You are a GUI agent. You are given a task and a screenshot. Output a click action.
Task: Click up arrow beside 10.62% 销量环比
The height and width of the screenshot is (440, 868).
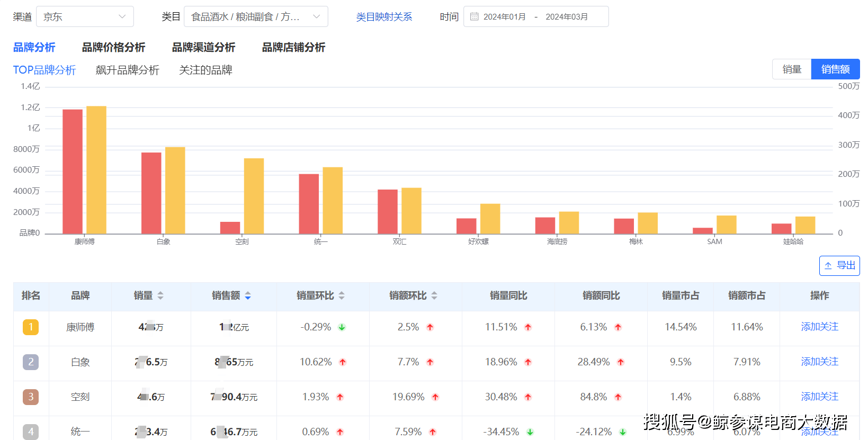pyautogui.click(x=343, y=362)
